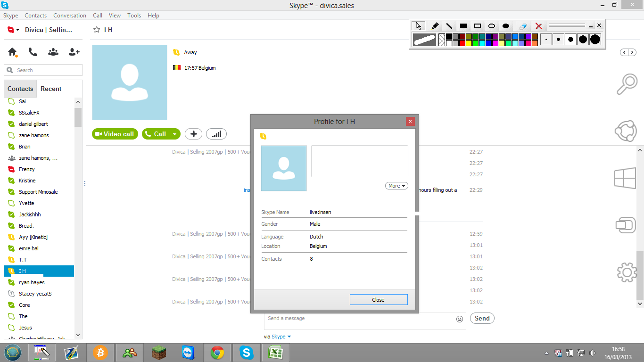Open the Conversation menu

click(x=70, y=16)
